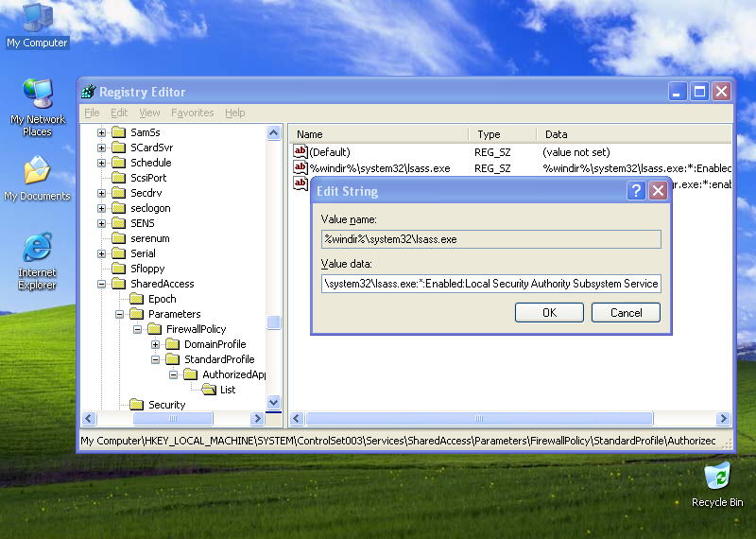Open My Documents desktop icon
The image size is (756, 539).
pos(37,178)
